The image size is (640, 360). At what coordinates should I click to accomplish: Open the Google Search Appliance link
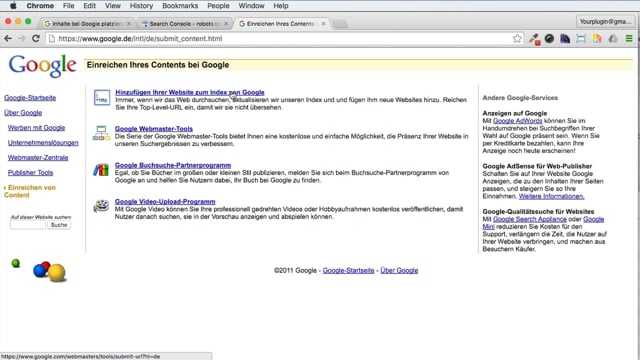(x=530, y=219)
